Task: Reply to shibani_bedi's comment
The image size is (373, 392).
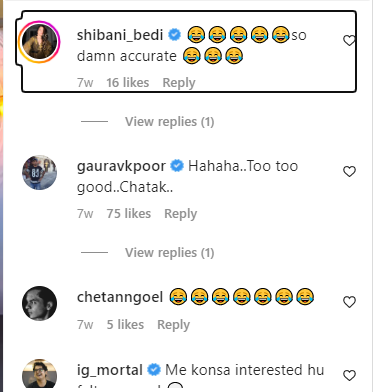Action: pyautogui.click(x=179, y=83)
